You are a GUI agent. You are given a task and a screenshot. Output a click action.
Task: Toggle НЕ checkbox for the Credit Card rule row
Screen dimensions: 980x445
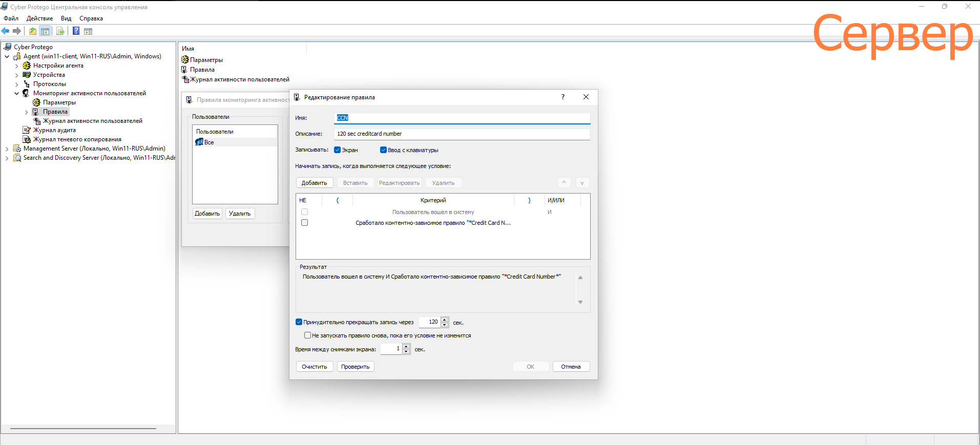click(305, 223)
